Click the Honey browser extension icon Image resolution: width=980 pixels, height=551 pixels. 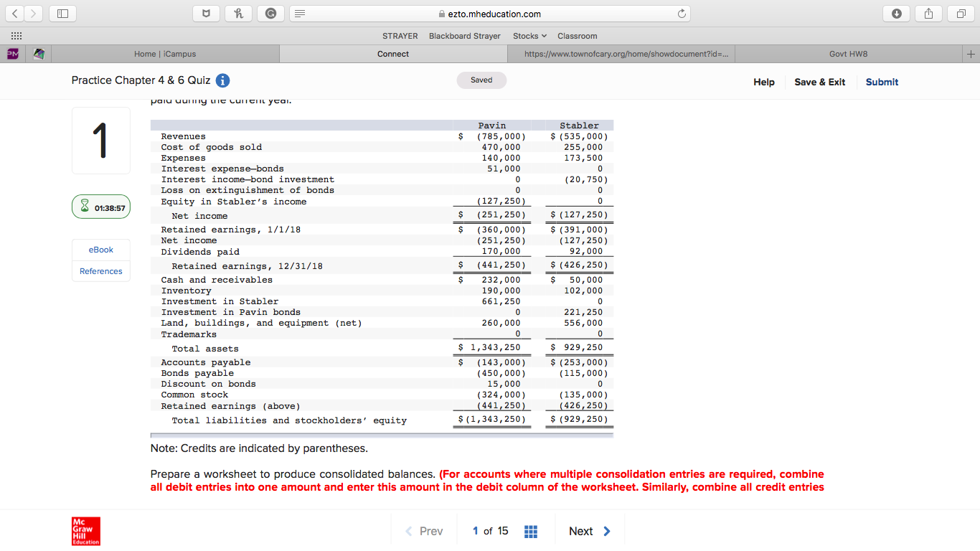[x=238, y=13]
